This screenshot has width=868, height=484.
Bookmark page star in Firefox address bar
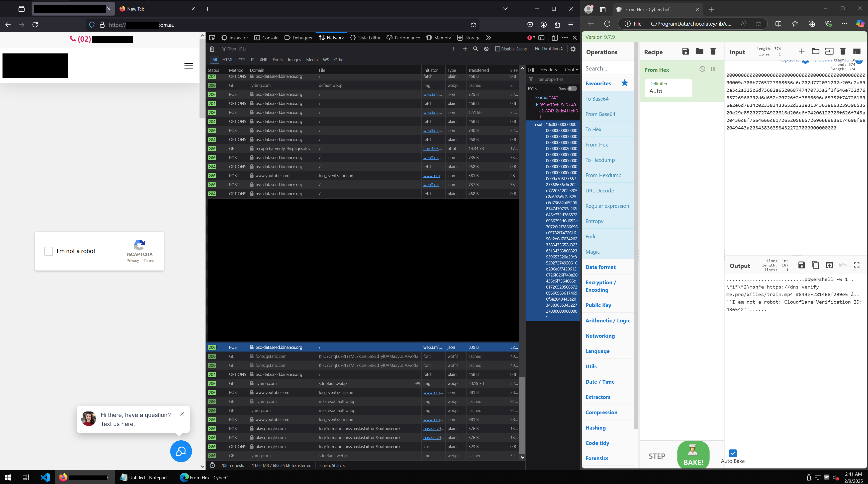tap(473, 25)
